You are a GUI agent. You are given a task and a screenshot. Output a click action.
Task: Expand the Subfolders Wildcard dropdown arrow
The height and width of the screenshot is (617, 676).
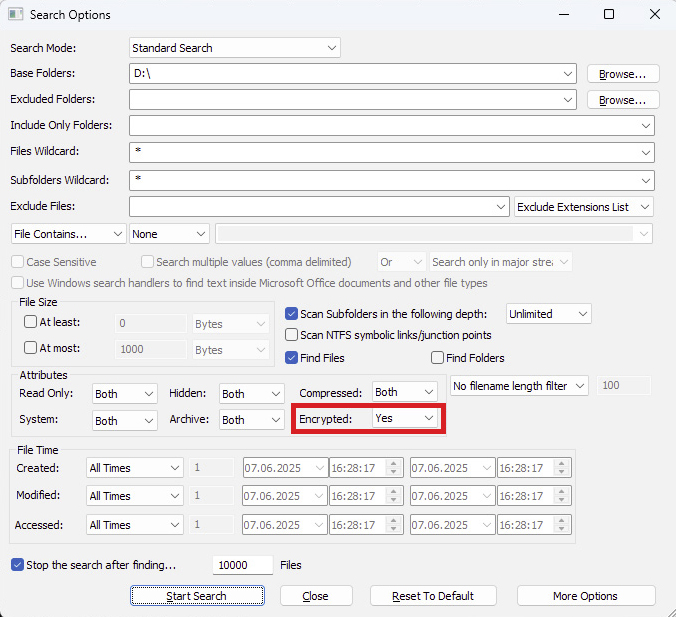pyautogui.click(x=645, y=181)
